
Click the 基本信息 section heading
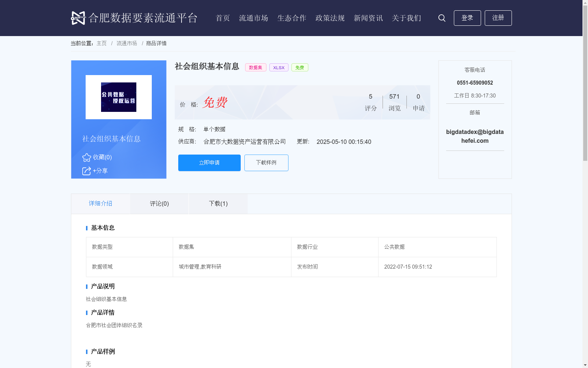point(103,228)
